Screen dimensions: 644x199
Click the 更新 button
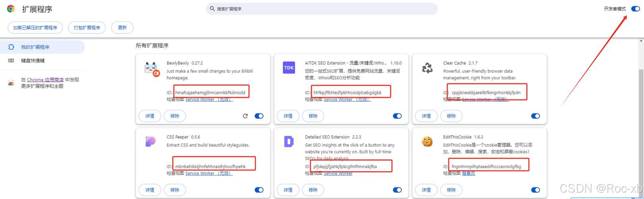tap(122, 27)
